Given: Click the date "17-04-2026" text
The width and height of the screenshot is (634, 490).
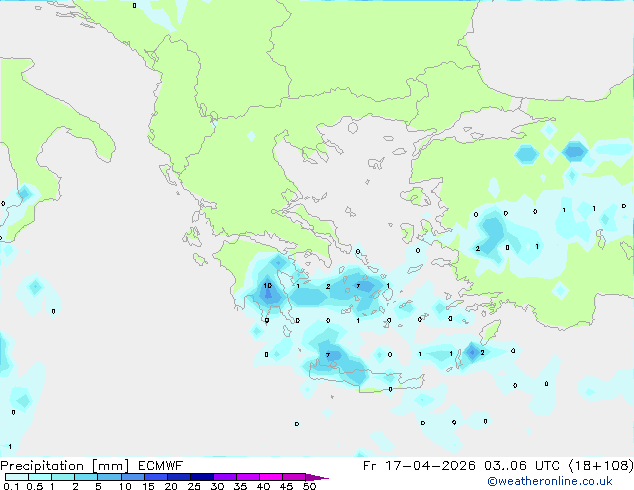Looking at the screenshot, I should [430, 466].
